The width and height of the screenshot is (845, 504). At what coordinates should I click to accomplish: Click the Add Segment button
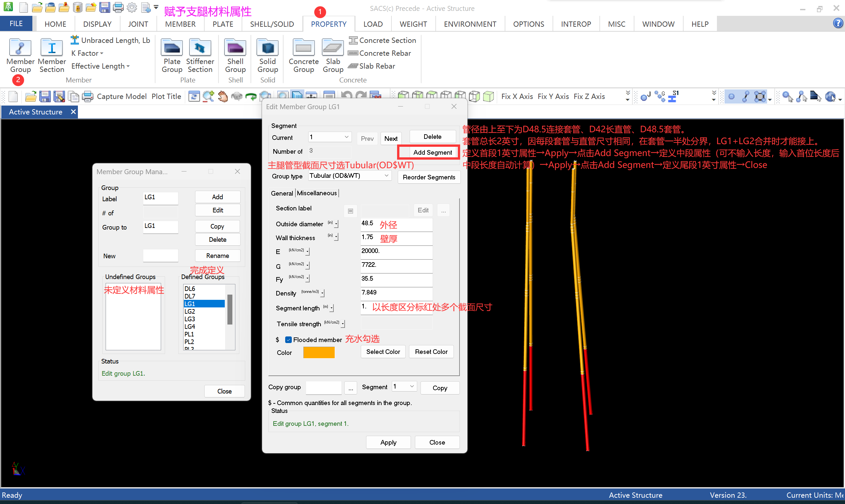click(x=432, y=152)
